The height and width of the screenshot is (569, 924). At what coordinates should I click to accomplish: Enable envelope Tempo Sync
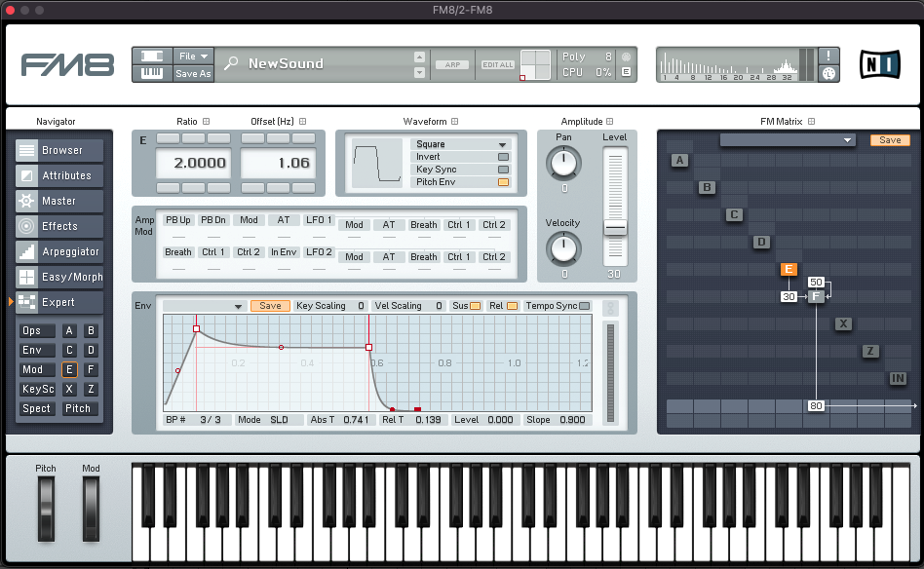584,306
